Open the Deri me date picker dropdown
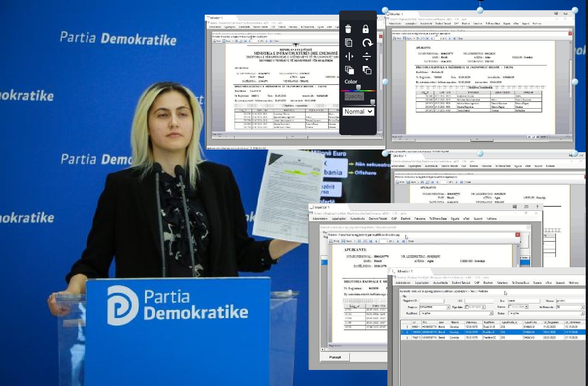588x386 pixels. point(526,307)
